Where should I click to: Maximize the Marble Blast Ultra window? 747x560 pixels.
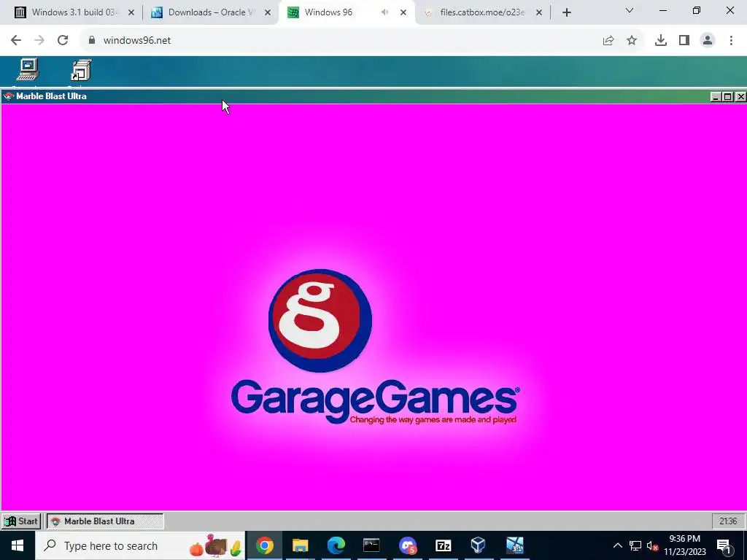click(x=727, y=97)
